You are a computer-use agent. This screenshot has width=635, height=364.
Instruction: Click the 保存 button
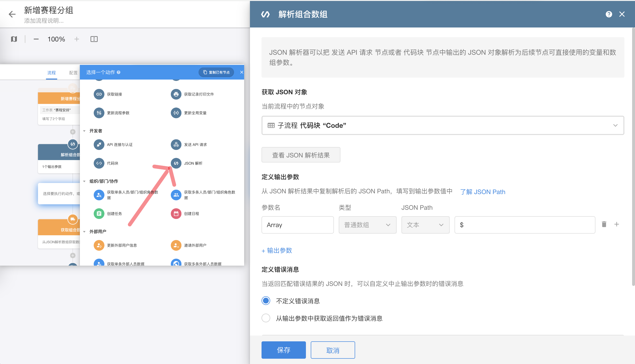283,350
